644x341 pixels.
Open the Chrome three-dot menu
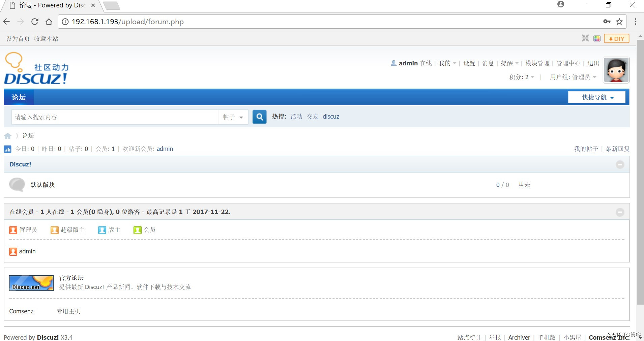[x=636, y=22]
